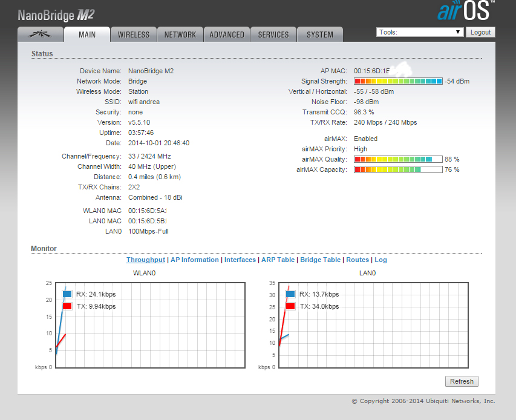Click the uptime value '03:57:46'
The image size is (516, 420).
pyautogui.click(x=141, y=133)
